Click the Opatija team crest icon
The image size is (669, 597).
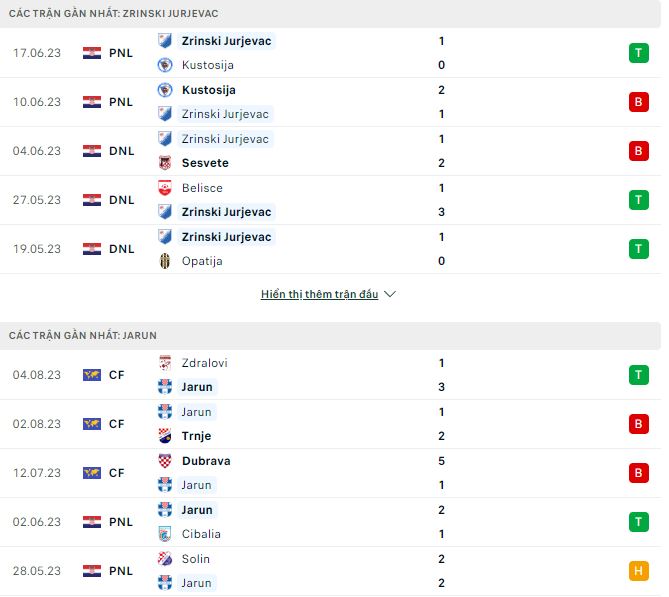[165, 261]
